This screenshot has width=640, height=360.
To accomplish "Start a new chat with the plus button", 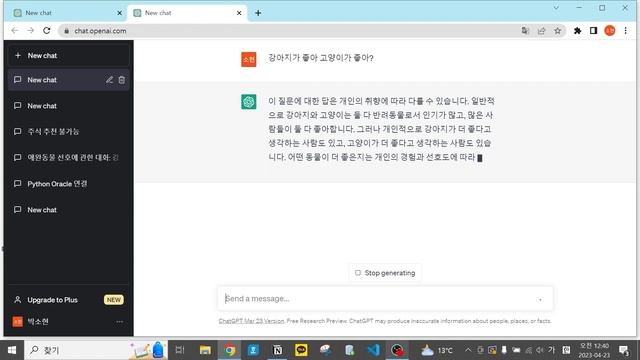I will point(69,56).
